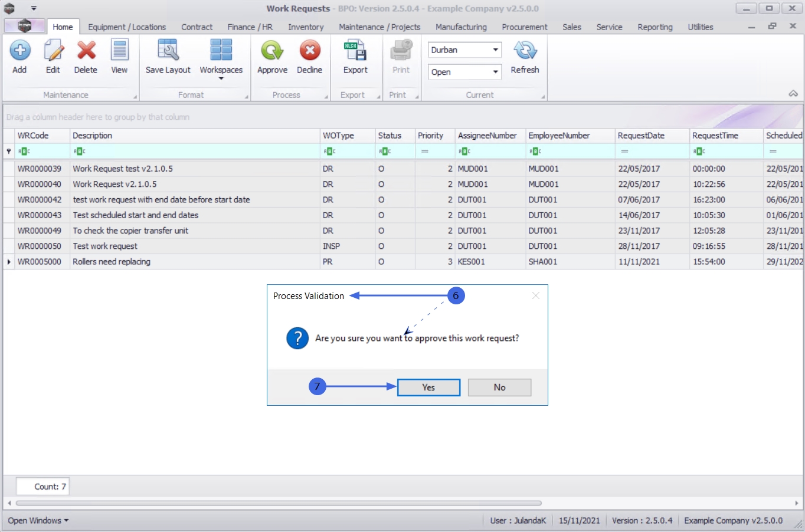
Task: Export the grid to spreadsheet
Action: [x=355, y=51]
